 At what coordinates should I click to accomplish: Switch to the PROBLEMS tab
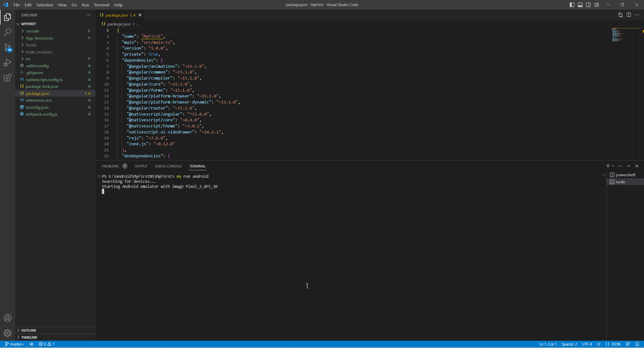click(x=110, y=166)
